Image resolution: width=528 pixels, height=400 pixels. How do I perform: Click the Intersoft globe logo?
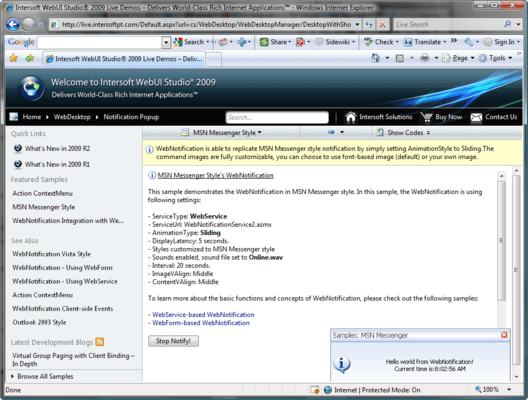pyautogui.click(x=31, y=88)
